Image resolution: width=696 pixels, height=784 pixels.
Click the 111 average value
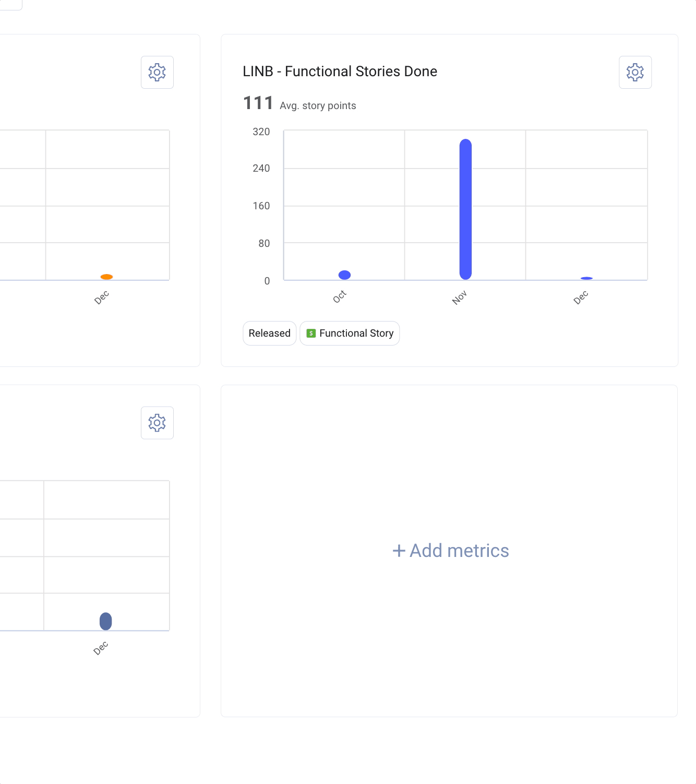[x=258, y=103]
